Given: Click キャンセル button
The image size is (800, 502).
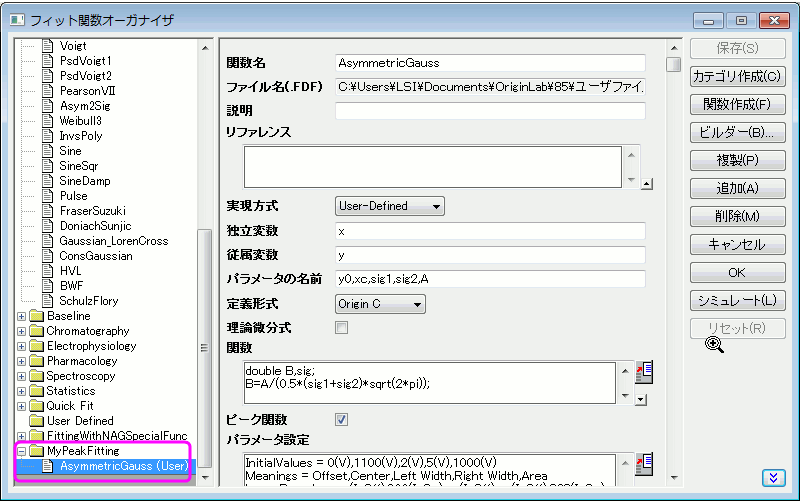Looking at the screenshot, I should click(737, 245).
